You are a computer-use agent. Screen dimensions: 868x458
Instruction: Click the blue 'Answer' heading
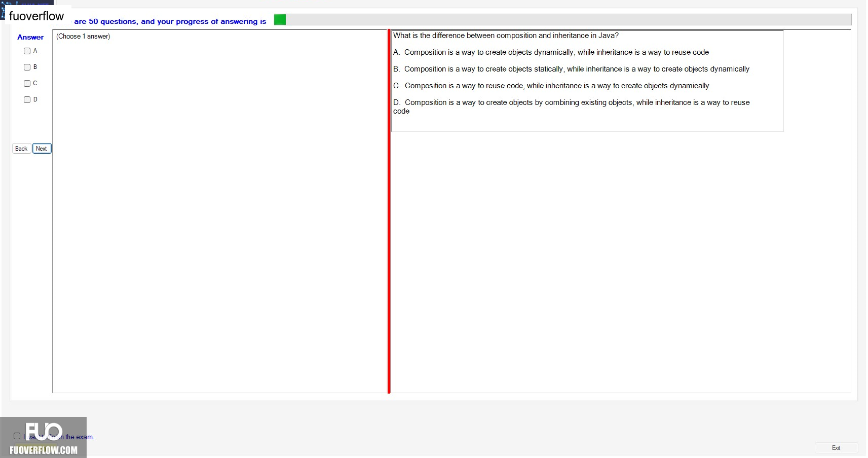pyautogui.click(x=30, y=37)
